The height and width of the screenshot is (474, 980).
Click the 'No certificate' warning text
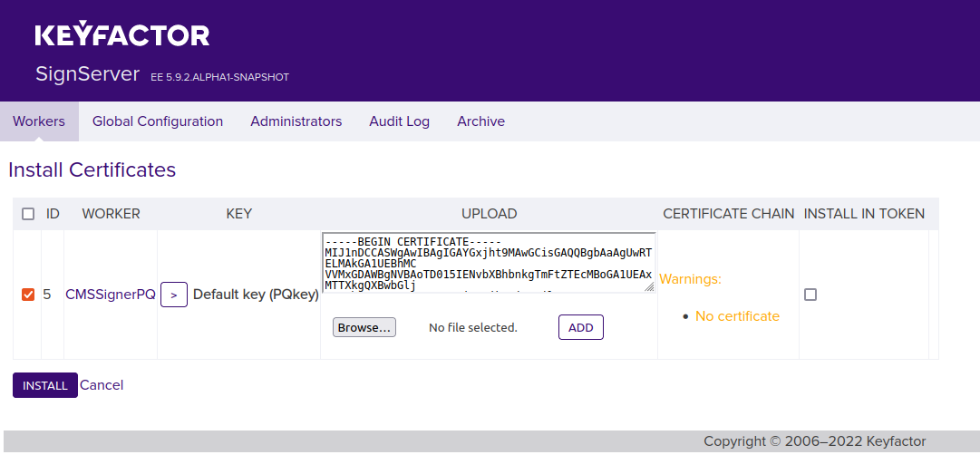(737, 316)
